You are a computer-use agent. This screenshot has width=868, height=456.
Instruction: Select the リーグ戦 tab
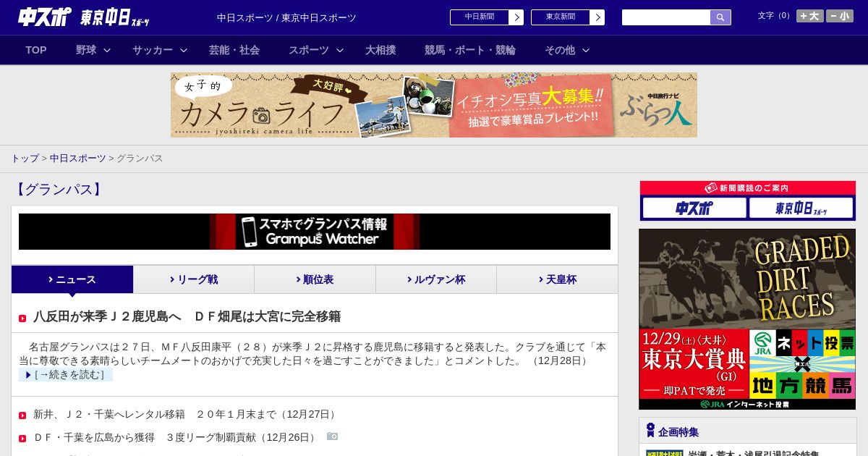pos(194,279)
